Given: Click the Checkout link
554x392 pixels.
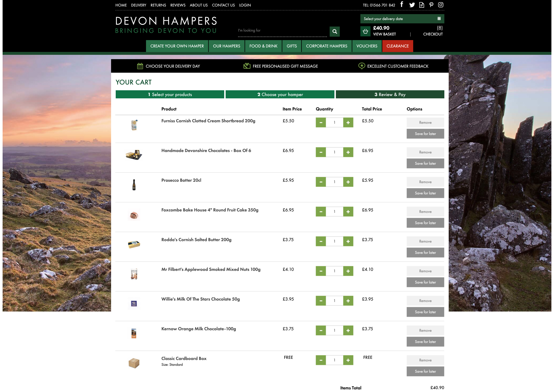Looking at the screenshot, I should 433,34.
